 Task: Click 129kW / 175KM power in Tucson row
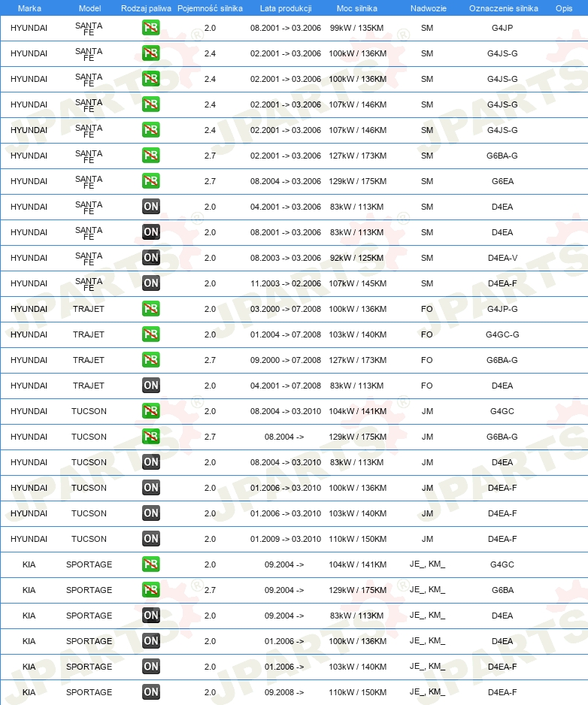358,437
